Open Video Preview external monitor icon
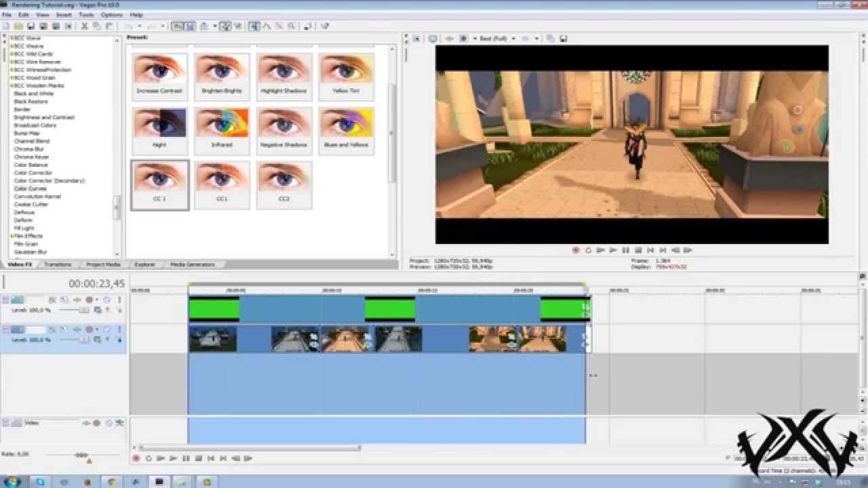This screenshot has width=868, height=488. 433,39
